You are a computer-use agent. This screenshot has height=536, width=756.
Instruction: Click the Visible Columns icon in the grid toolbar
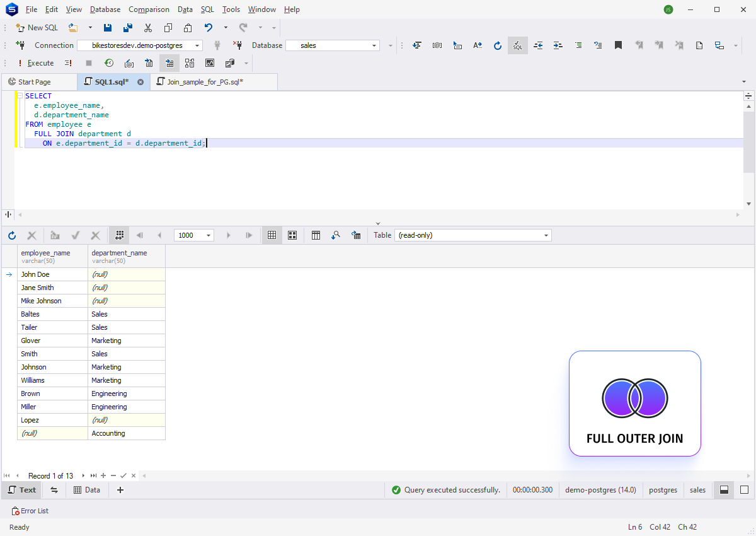click(x=316, y=235)
